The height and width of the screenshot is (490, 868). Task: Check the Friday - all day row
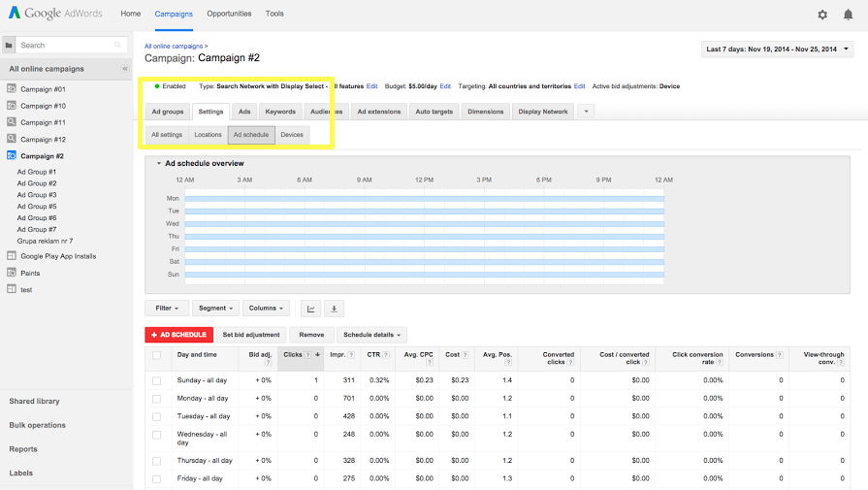157,479
